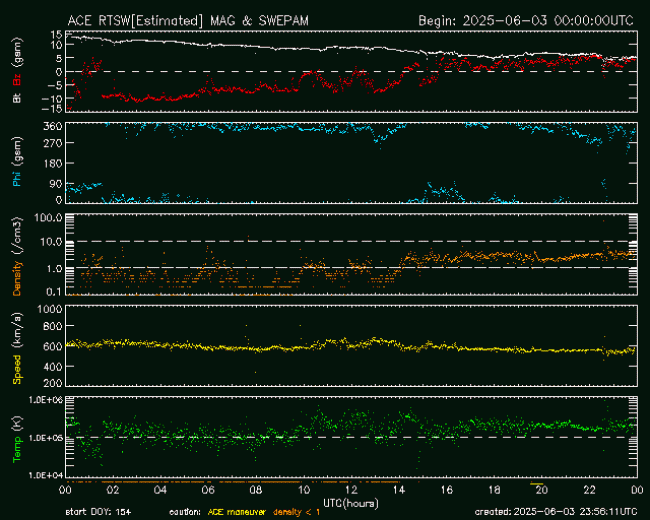
Task: Click the '800' speed axis tick label
Action: (x=53, y=326)
